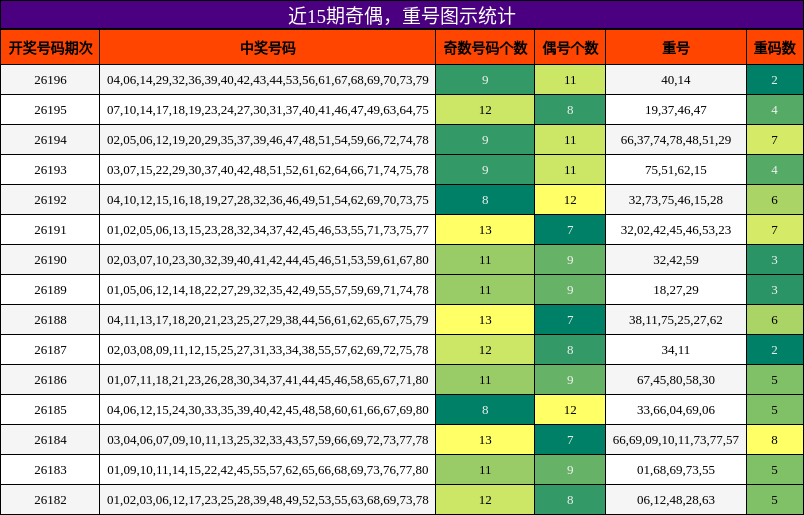Screen dimensions: 804x515
Task: Select period number 26195
Action: (x=50, y=110)
